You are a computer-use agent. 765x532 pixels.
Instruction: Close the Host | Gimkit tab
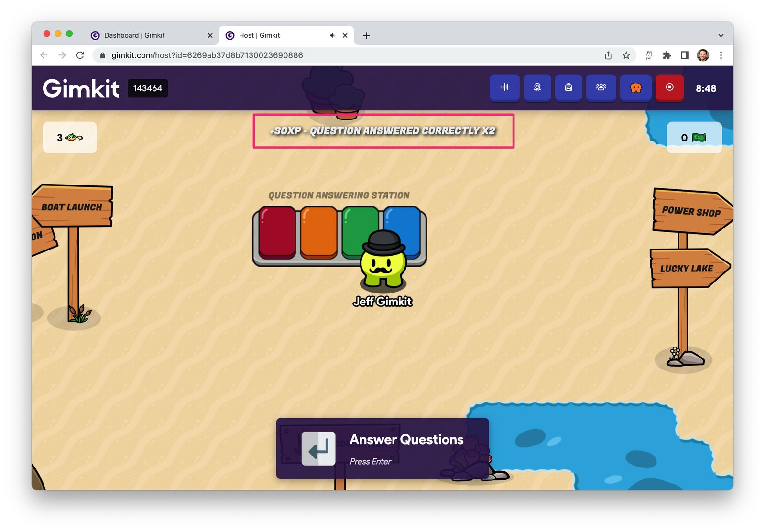[x=345, y=35]
